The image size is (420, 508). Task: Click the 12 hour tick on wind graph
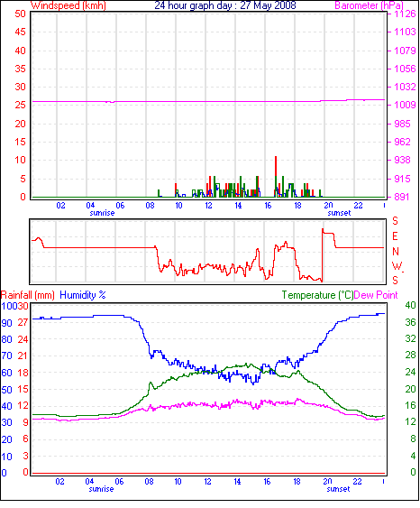coord(208,206)
